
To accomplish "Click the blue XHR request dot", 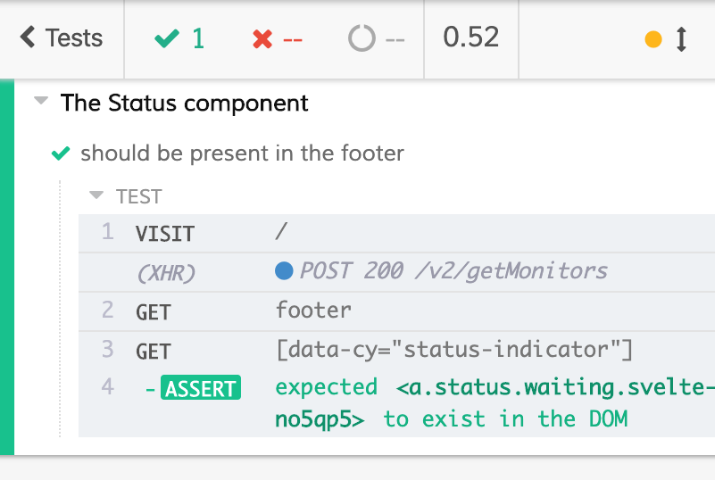I will pyautogui.click(x=283, y=271).
